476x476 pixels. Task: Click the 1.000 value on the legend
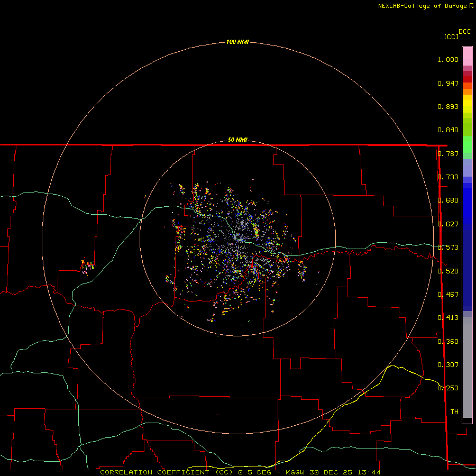pyautogui.click(x=448, y=59)
